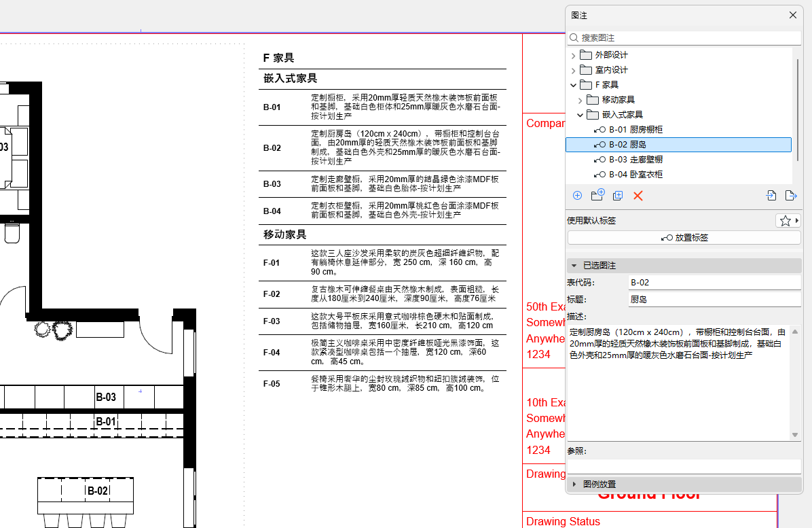Click the 标题 field containing 厨岛
The height and width of the screenshot is (528, 812).
coord(714,300)
